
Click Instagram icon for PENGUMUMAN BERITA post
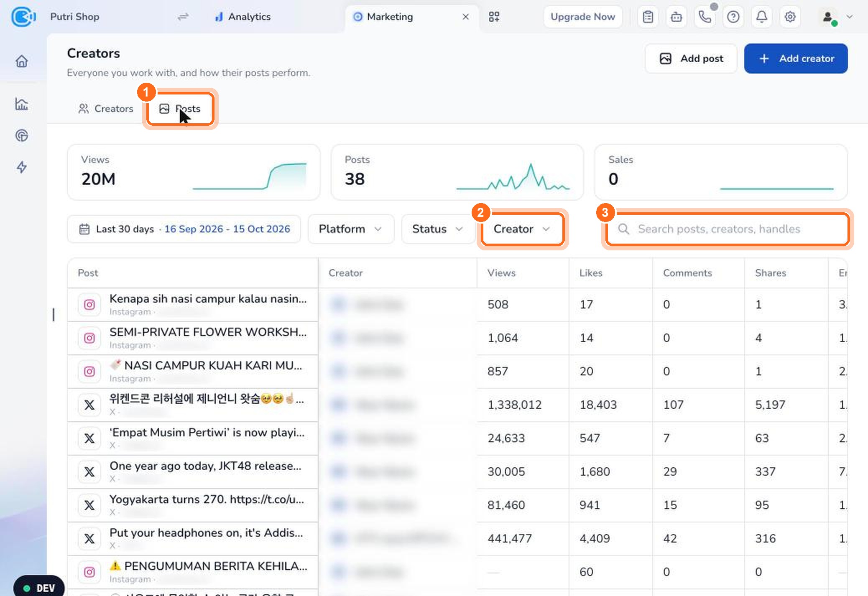point(89,572)
